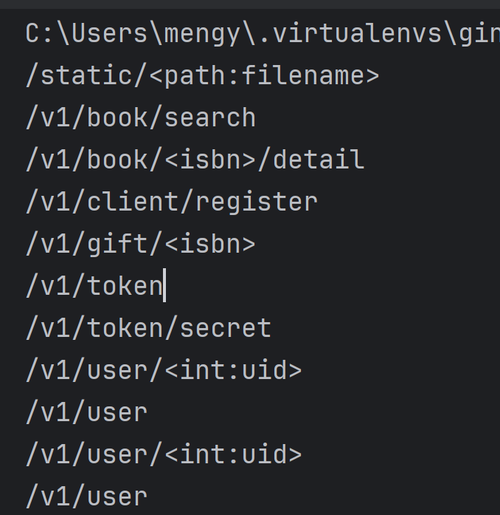Place the caret in the word search
Image resolution: width=500 pixels, height=515 pixels.
click(x=210, y=117)
